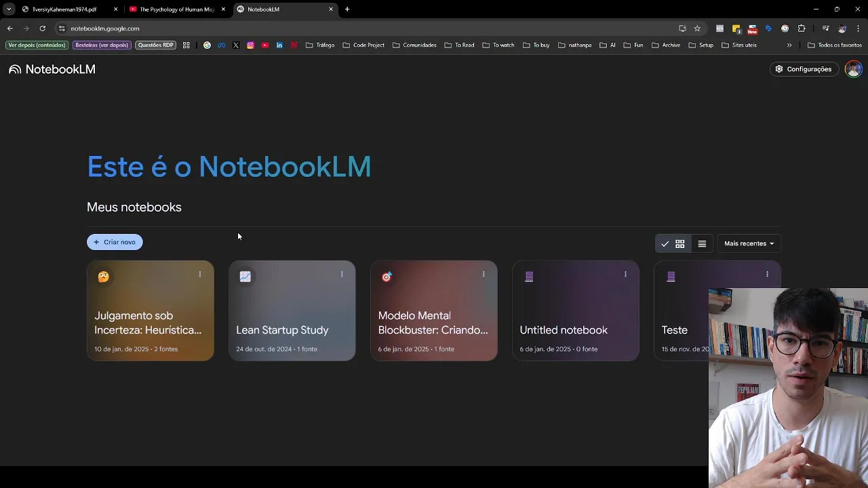Click target emoji on Modelo Mental Blockbuster

387,277
